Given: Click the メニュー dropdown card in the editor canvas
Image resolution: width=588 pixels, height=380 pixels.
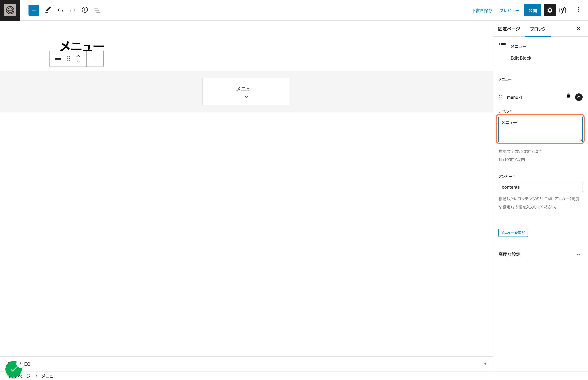Looking at the screenshot, I should click(x=246, y=91).
